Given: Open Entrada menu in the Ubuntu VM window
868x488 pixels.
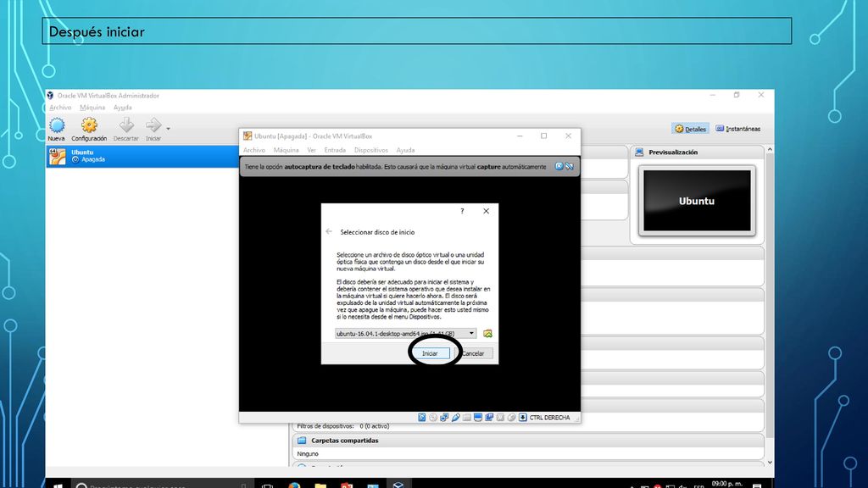Looking at the screenshot, I should pyautogui.click(x=335, y=150).
